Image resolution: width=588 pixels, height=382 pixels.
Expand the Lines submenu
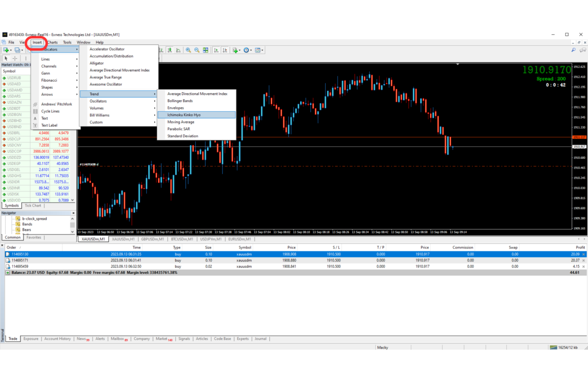(x=55, y=59)
